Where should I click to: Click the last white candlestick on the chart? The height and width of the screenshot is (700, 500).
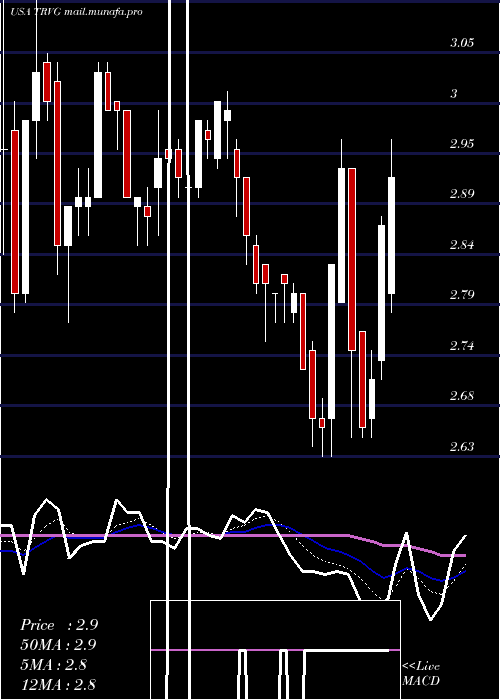pos(392,235)
